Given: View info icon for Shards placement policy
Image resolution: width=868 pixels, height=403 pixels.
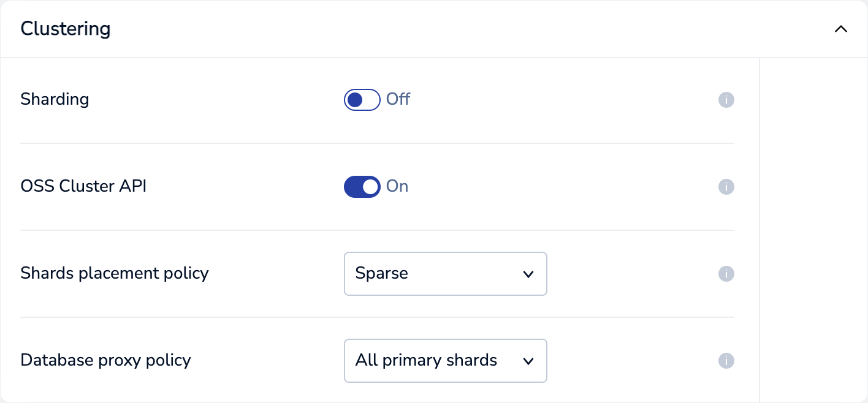Looking at the screenshot, I should click(726, 274).
